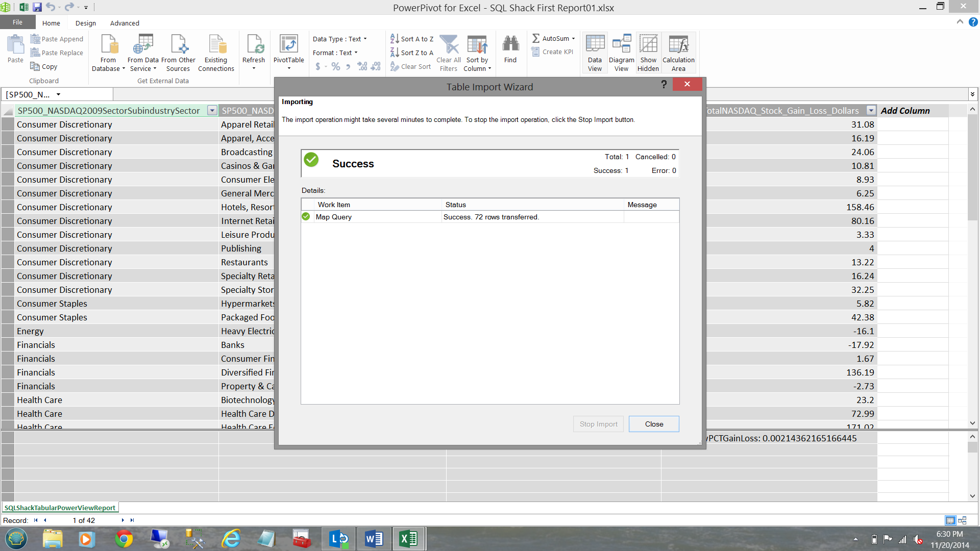Open the Design ribbon tab
Image resolution: width=980 pixels, height=551 pixels.
point(85,23)
